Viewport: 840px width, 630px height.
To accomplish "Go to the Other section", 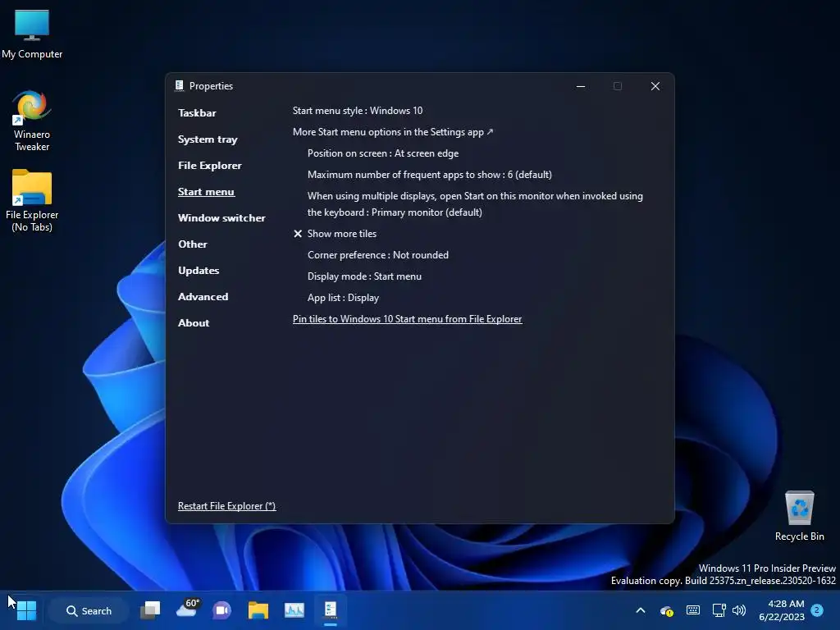I will [x=192, y=244].
